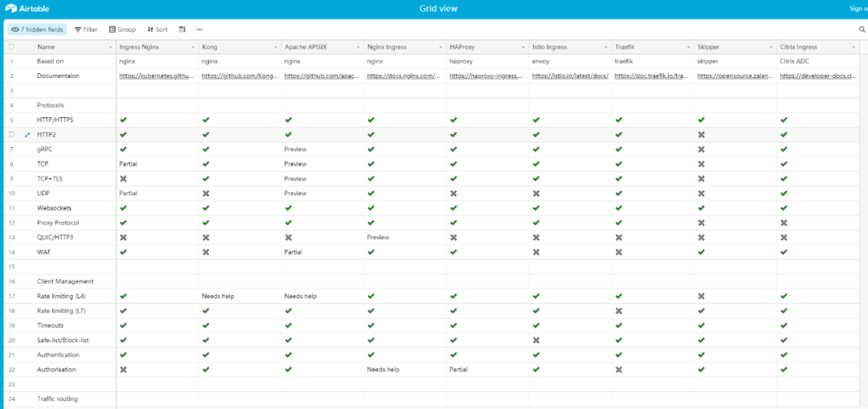Viewport: 868px width, 409px height.
Task: Select the Client Management row name
Action: (x=65, y=281)
